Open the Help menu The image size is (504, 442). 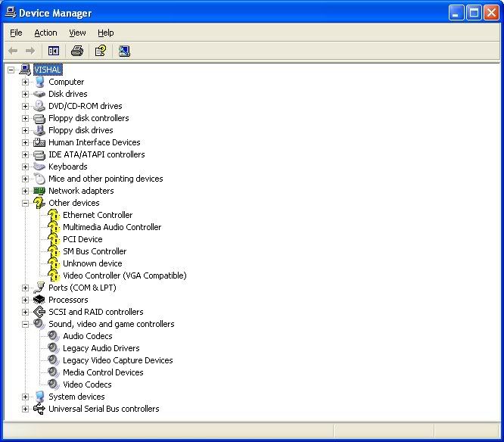(106, 33)
